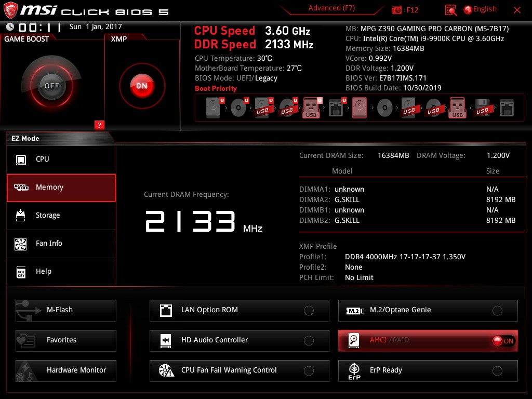Open Favorites
The width and height of the screenshot is (532, 399).
pos(66,341)
